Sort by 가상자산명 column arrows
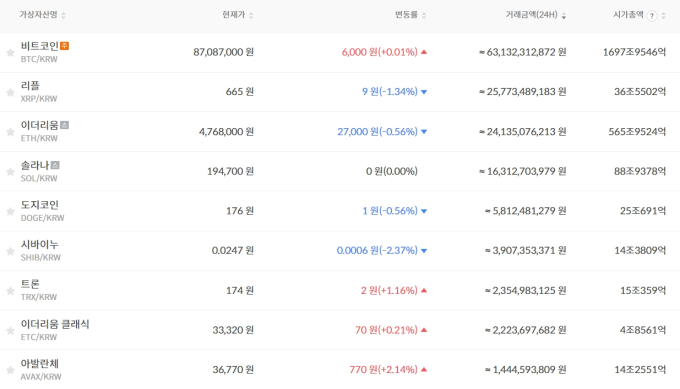 click(x=63, y=16)
